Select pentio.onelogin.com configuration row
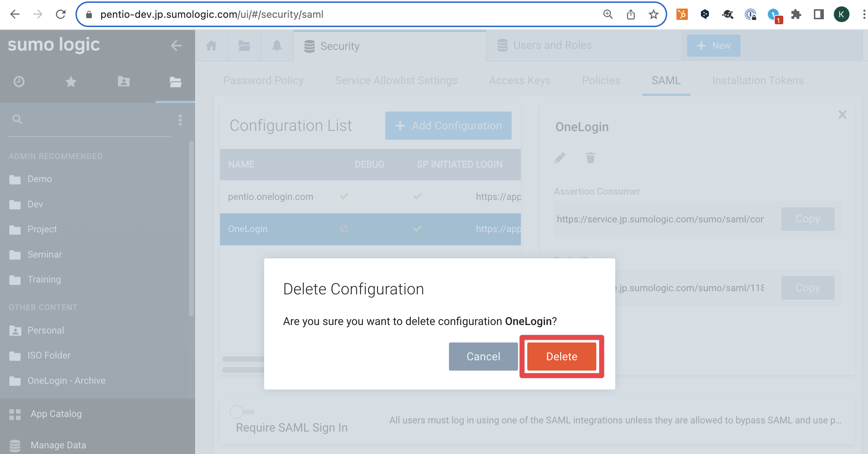The height and width of the screenshot is (454, 868). coord(370,197)
